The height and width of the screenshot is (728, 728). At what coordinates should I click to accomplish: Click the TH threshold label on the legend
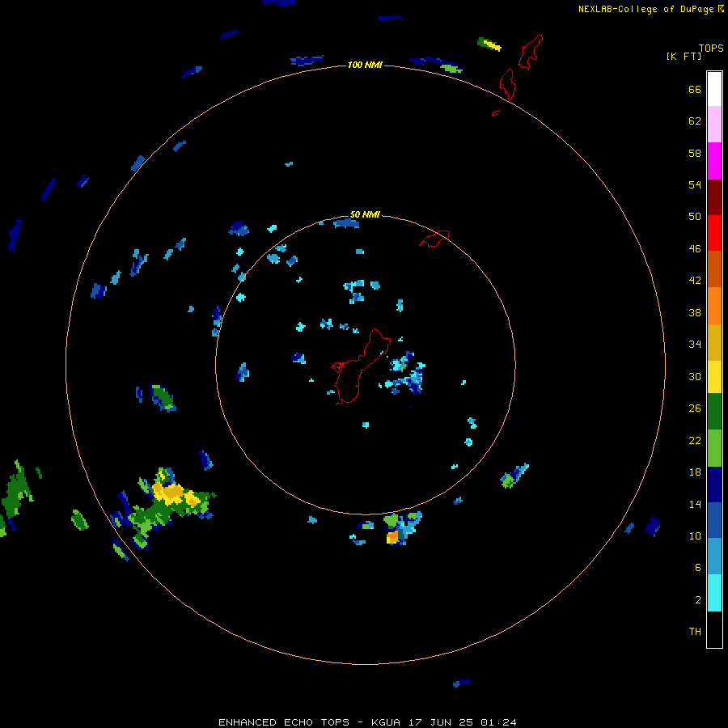(695, 632)
